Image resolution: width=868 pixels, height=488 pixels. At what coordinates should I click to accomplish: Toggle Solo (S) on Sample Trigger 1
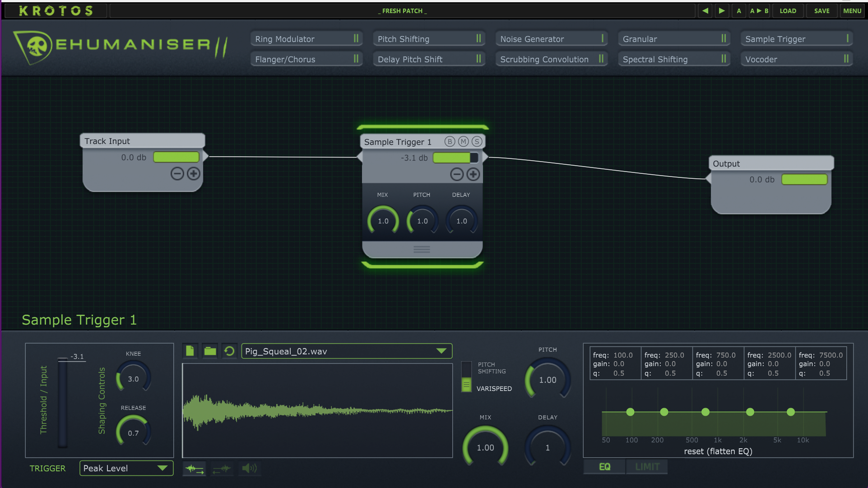(x=477, y=142)
